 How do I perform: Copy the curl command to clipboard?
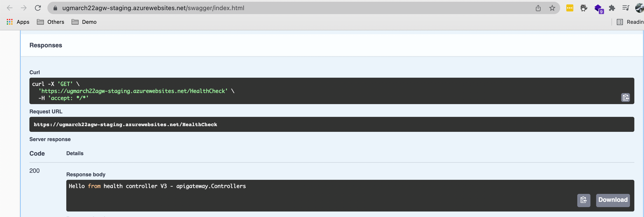[625, 97]
